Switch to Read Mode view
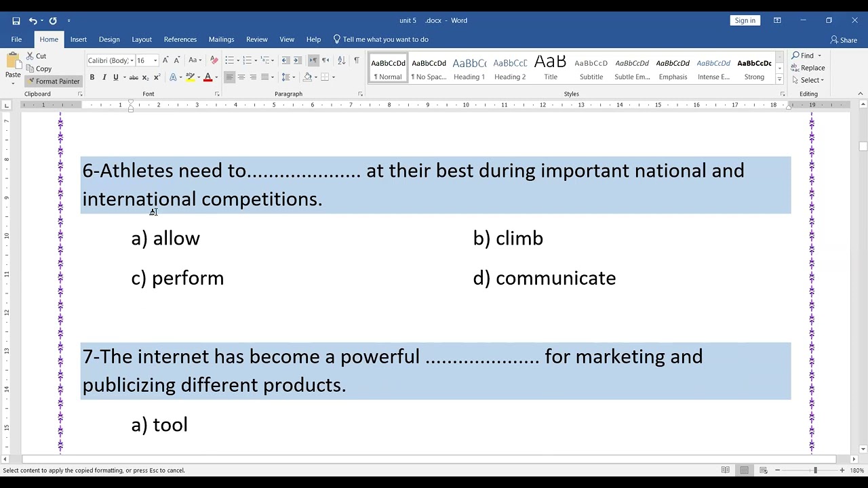Screen dimensions: 868x488 [x=726, y=470]
